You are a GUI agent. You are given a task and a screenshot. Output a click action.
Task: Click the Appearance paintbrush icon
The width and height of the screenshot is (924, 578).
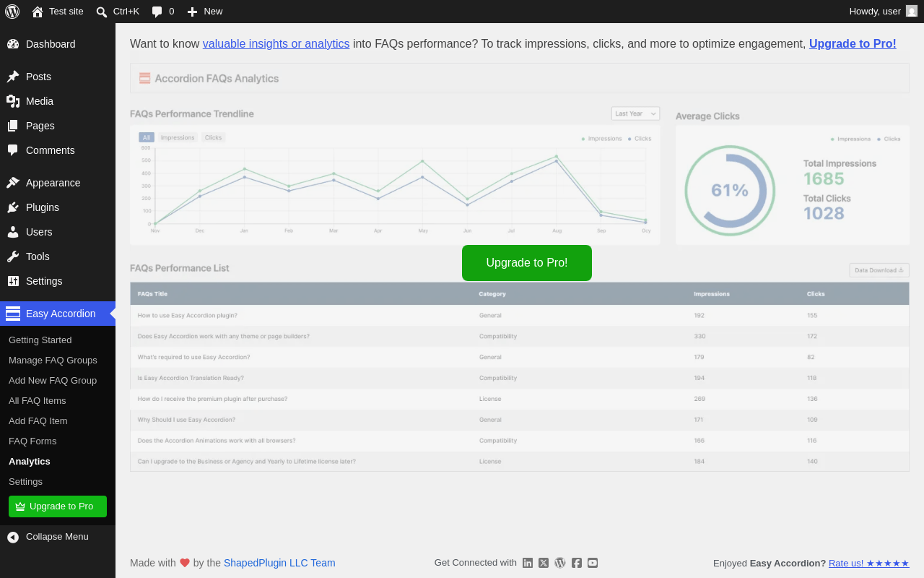(13, 183)
